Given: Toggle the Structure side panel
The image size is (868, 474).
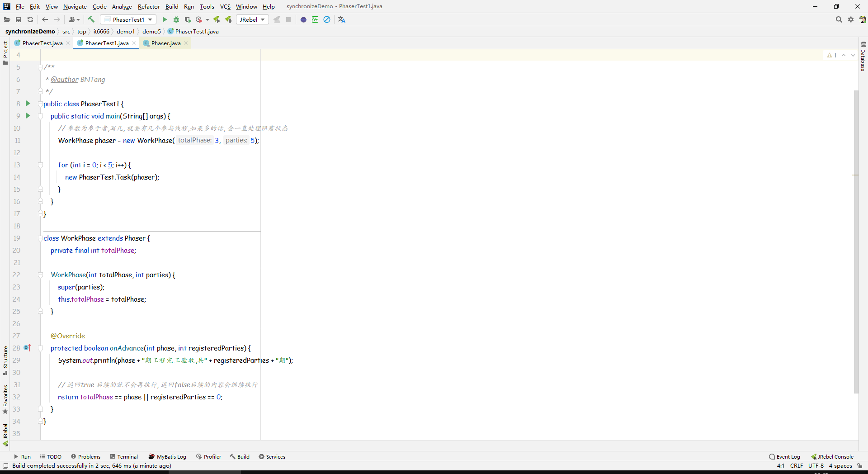Looking at the screenshot, I should 5,360.
